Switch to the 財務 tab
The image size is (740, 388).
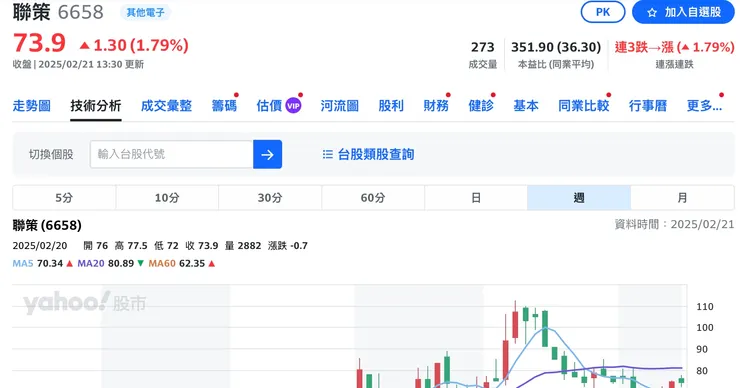point(436,106)
